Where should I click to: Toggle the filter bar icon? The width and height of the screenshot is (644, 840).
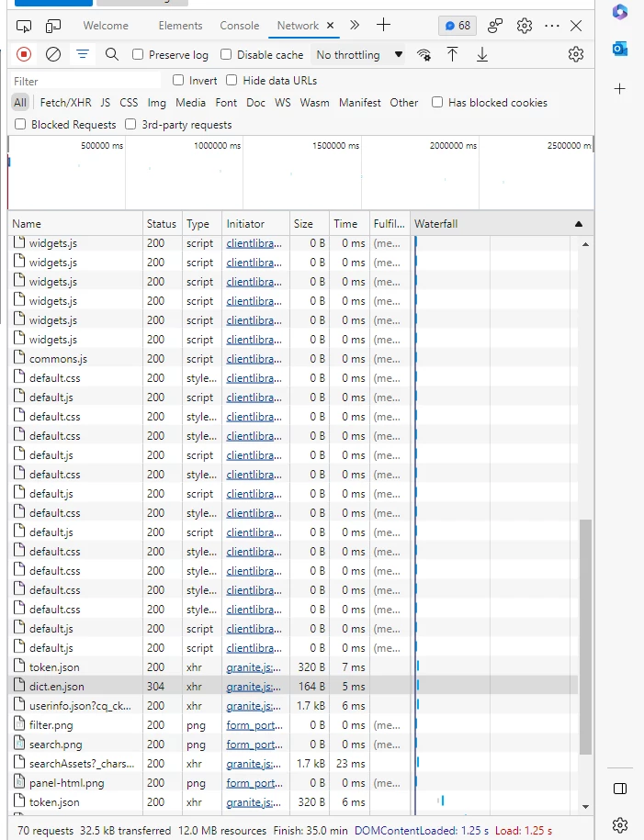[83, 54]
